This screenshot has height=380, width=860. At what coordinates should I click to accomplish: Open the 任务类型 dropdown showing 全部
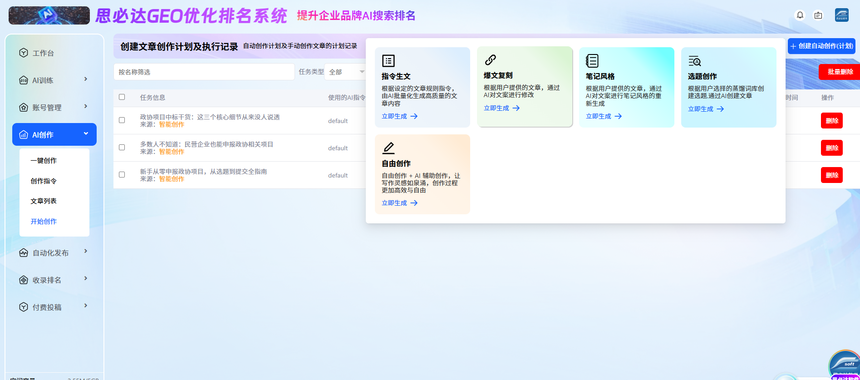click(346, 72)
